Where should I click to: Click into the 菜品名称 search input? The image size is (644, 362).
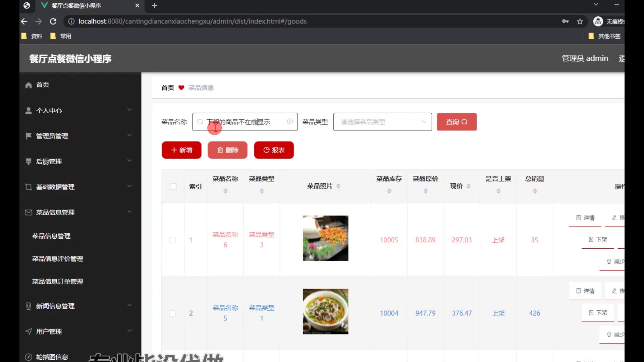coord(245,122)
